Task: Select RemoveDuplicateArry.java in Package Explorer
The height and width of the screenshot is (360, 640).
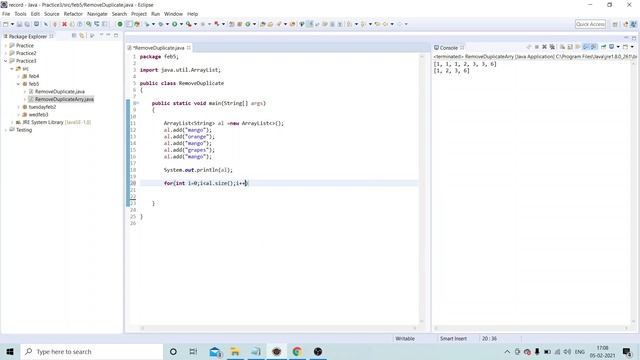Action: [x=64, y=99]
